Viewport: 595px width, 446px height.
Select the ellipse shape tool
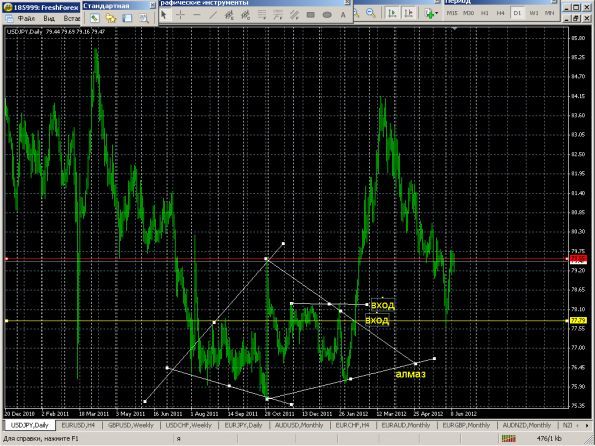click(x=327, y=15)
